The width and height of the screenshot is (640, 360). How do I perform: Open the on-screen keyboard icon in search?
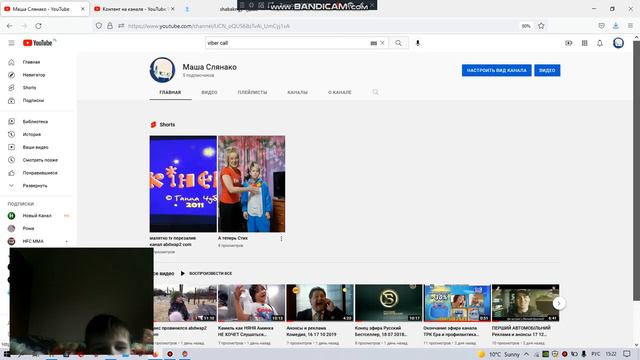(x=373, y=43)
